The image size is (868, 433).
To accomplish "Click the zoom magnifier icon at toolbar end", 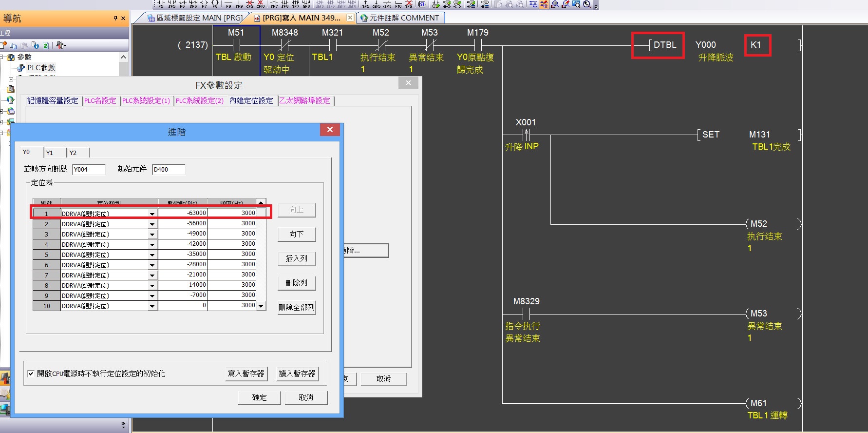I will 587,4.
